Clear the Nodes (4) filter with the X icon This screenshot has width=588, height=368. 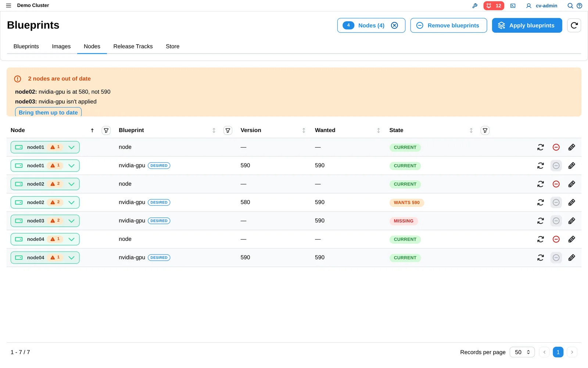pos(394,25)
